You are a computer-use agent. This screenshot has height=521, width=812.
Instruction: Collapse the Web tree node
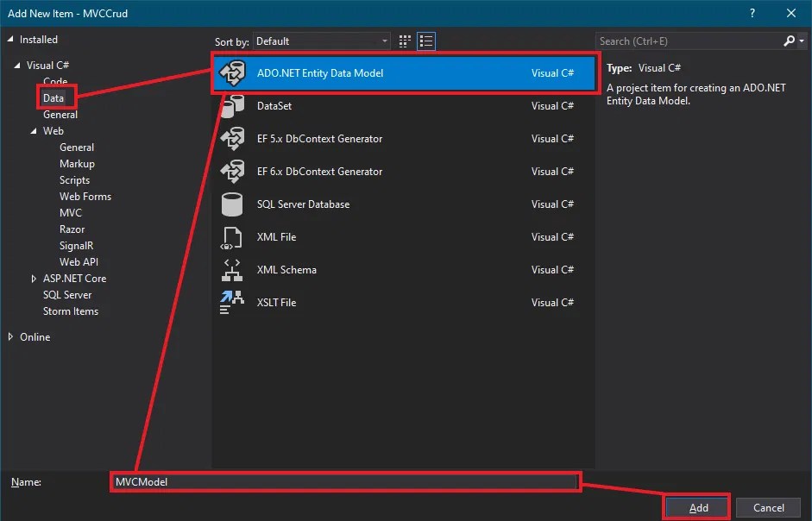pos(34,131)
